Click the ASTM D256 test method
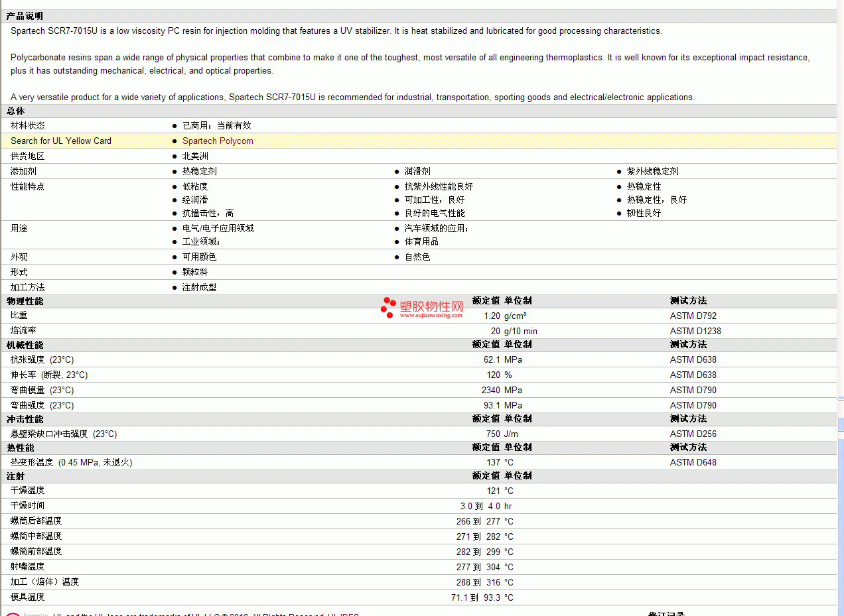844x616 pixels. (693, 434)
